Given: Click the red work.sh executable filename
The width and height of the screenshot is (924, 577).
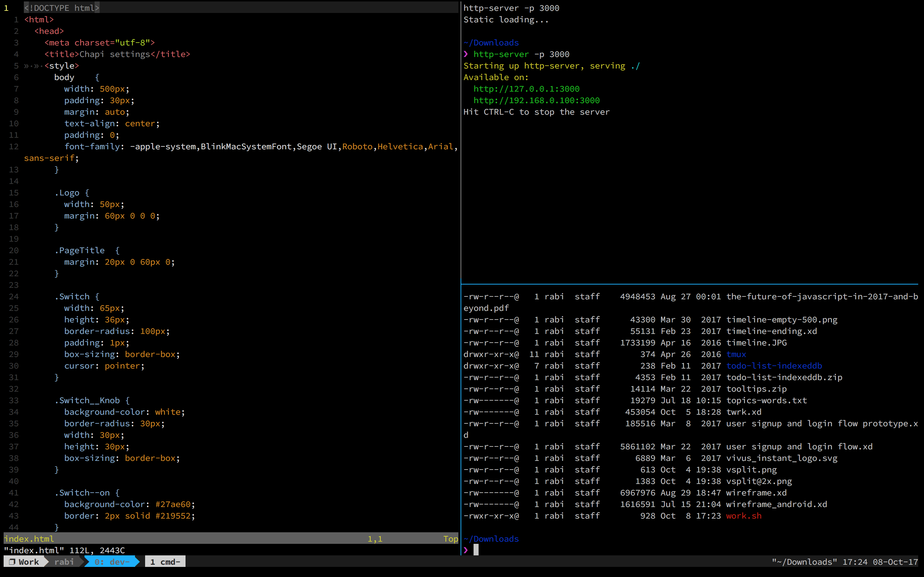Looking at the screenshot, I should tap(744, 516).
